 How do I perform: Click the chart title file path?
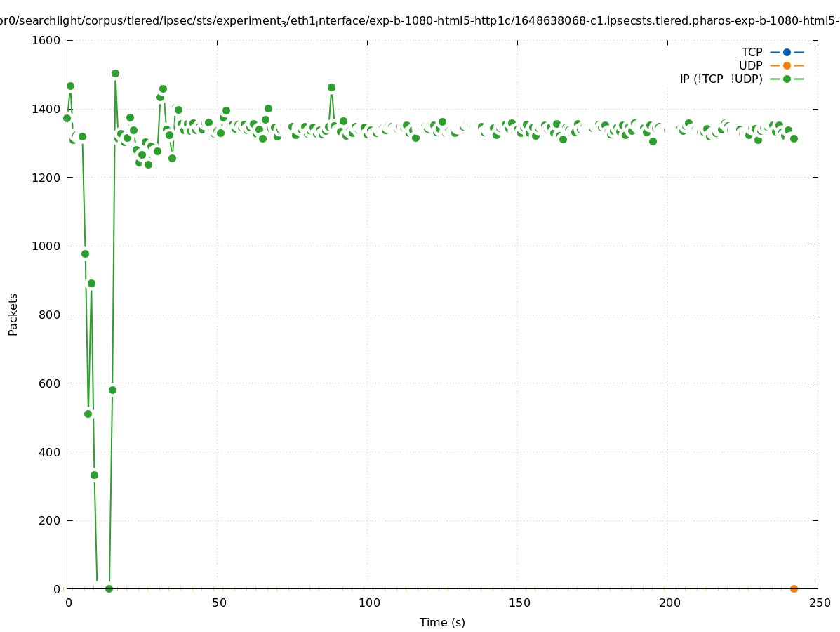pos(420,21)
